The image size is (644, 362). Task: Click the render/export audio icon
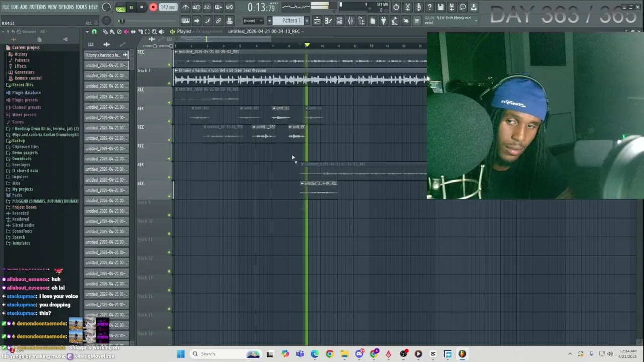(452, 7)
